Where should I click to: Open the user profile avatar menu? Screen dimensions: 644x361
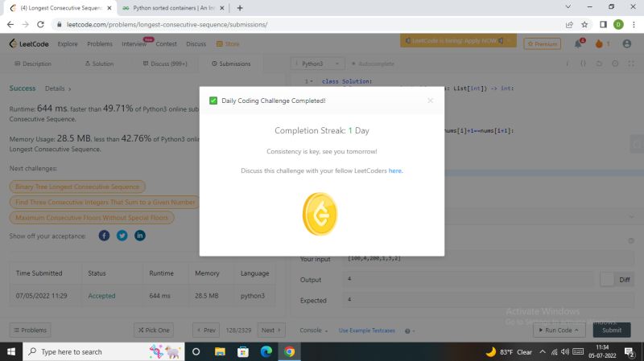627,43
